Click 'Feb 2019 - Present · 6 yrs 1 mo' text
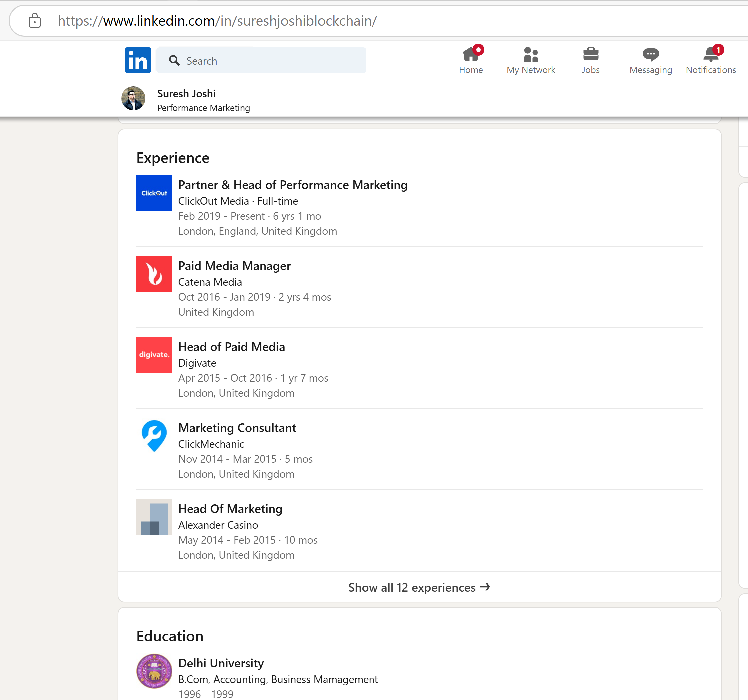 249,216
